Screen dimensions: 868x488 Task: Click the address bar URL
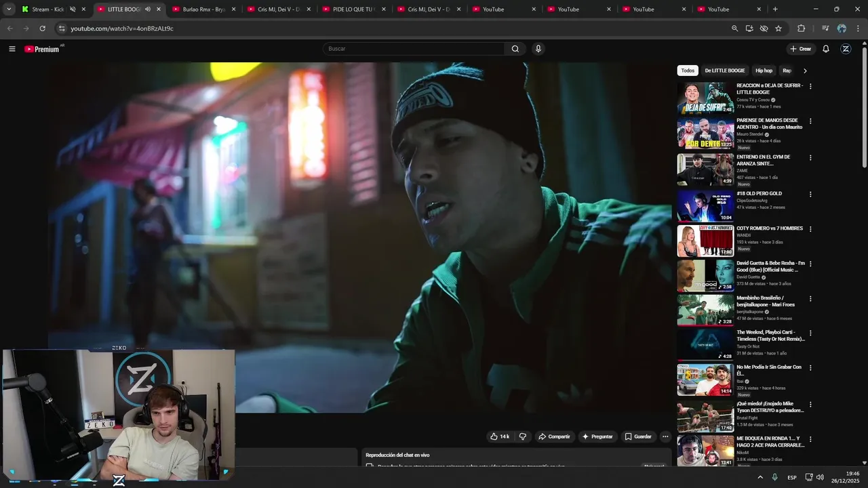[122, 28]
